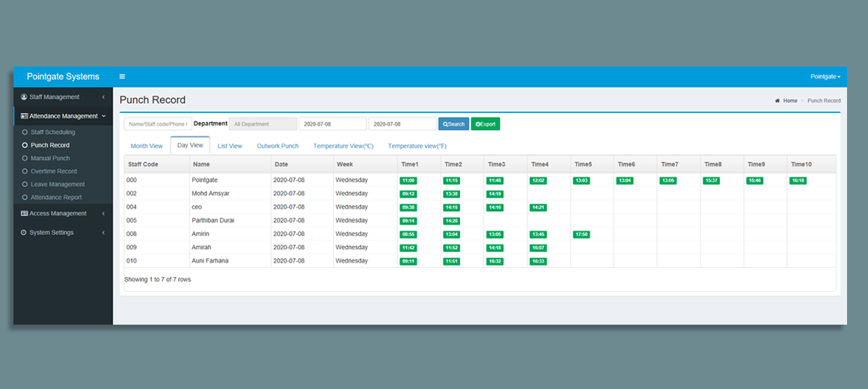Click the Access Management icon
This screenshot has width=868, height=389.
(24, 213)
